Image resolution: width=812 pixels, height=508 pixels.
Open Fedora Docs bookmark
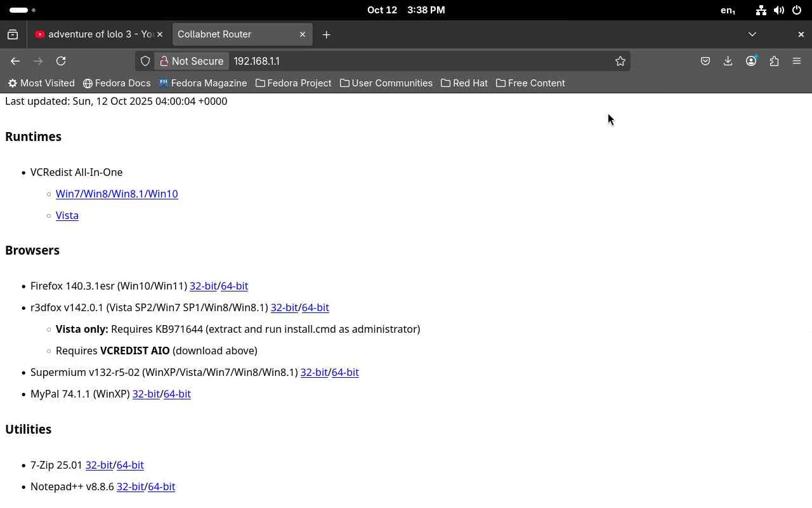pos(117,83)
